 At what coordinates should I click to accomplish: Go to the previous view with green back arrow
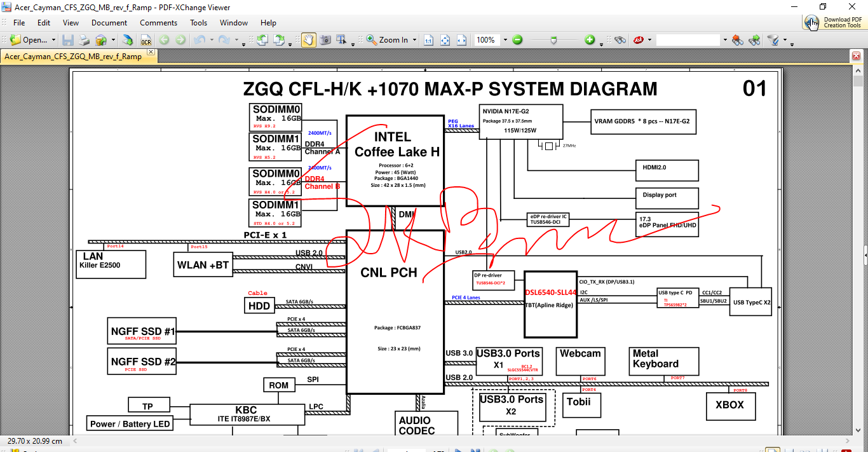tap(165, 40)
